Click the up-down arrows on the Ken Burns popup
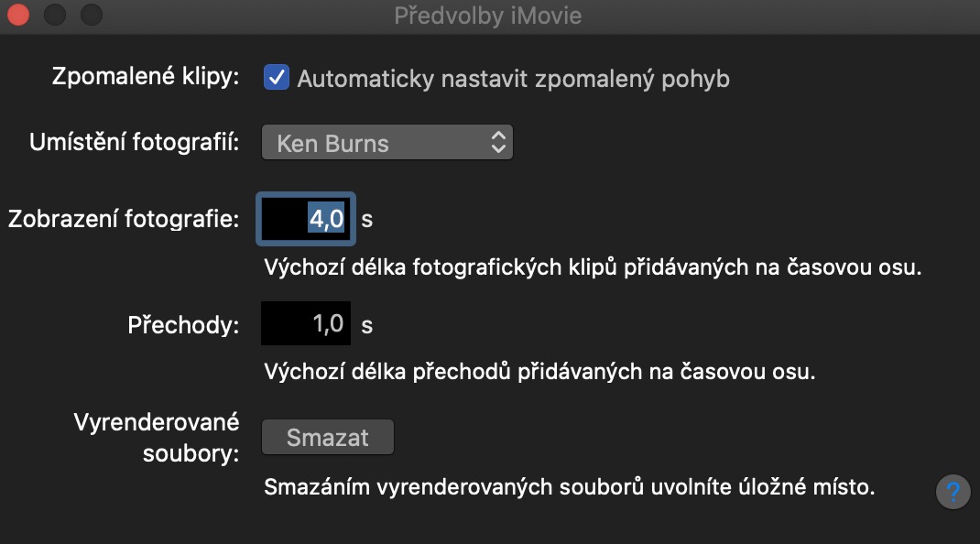980x544 pixels. (x=497, y=143)
